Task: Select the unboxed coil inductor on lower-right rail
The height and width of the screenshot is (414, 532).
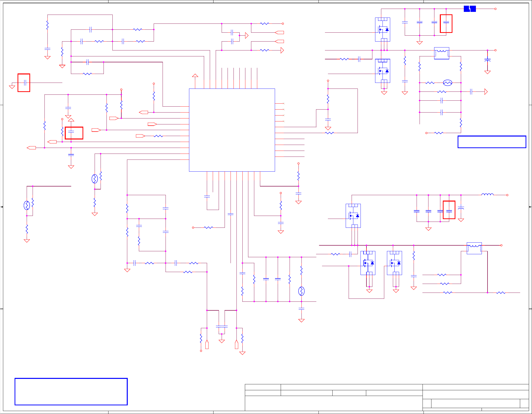Action: (487, 195)
